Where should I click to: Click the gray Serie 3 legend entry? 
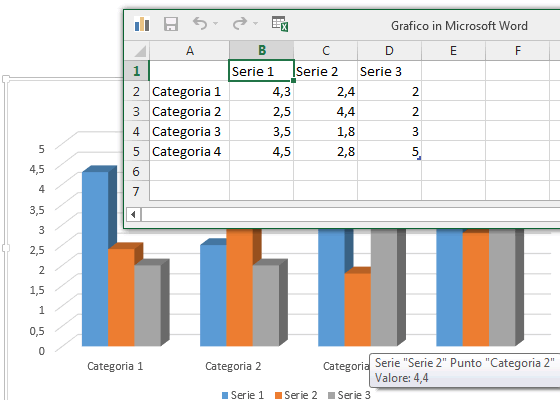[x=349, y=395]
